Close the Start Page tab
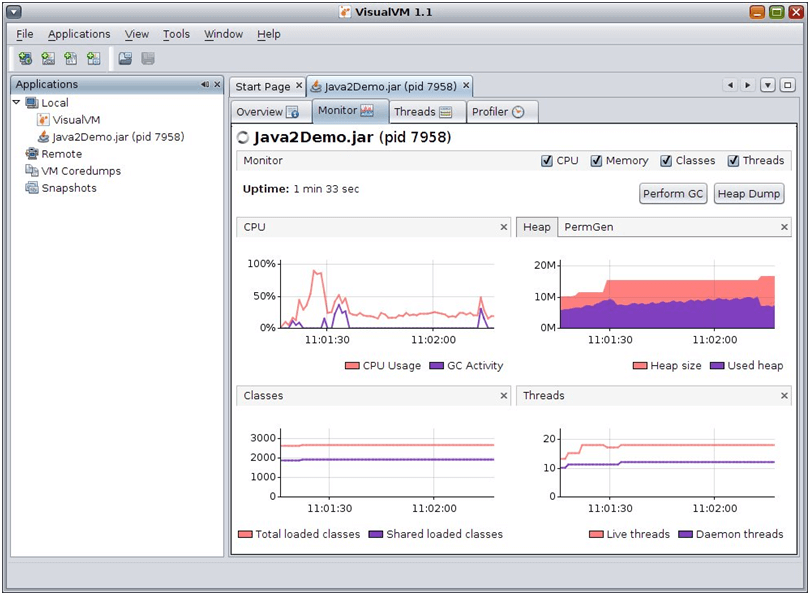Viewport: 810px width, 595px height. [299, 86]
